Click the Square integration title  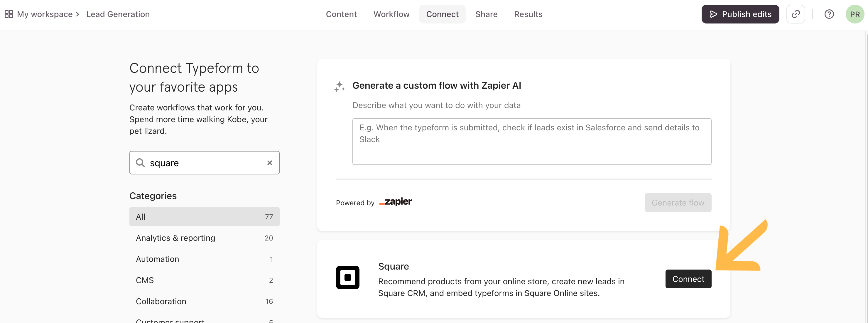(393, 266)
